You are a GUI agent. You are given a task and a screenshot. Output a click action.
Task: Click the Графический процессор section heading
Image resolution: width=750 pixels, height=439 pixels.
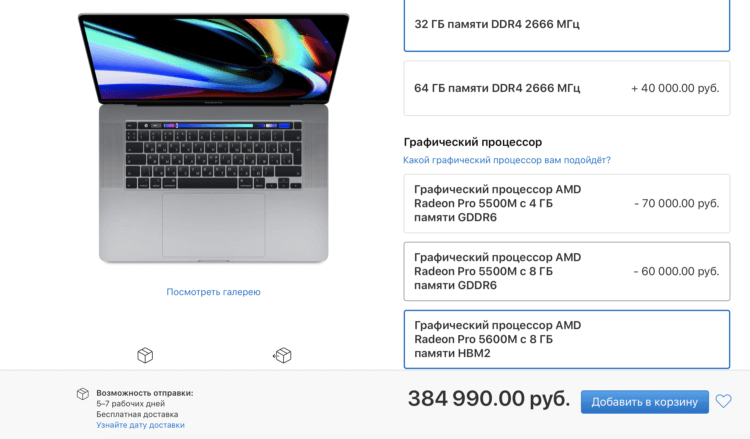point(473,142)
